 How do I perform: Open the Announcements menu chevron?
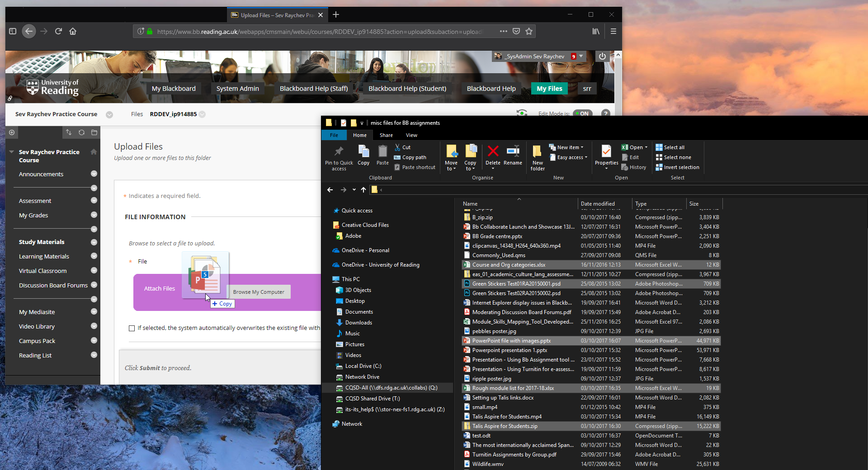(x=94, y=174)
